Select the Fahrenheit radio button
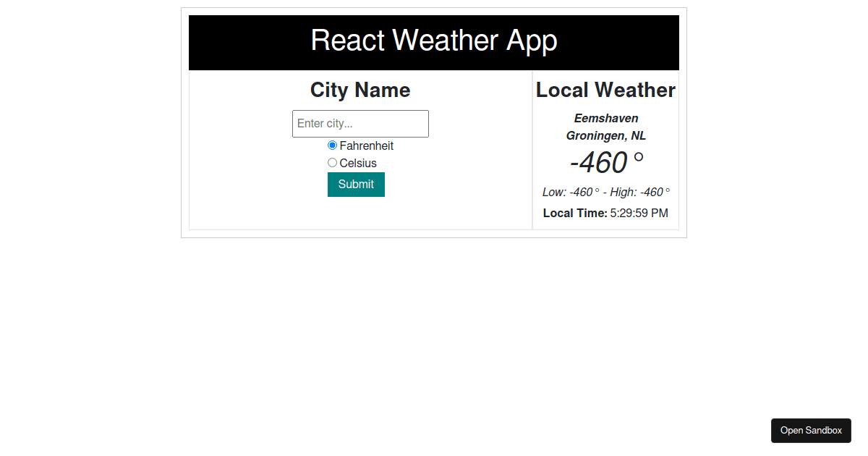 point(332,145)
